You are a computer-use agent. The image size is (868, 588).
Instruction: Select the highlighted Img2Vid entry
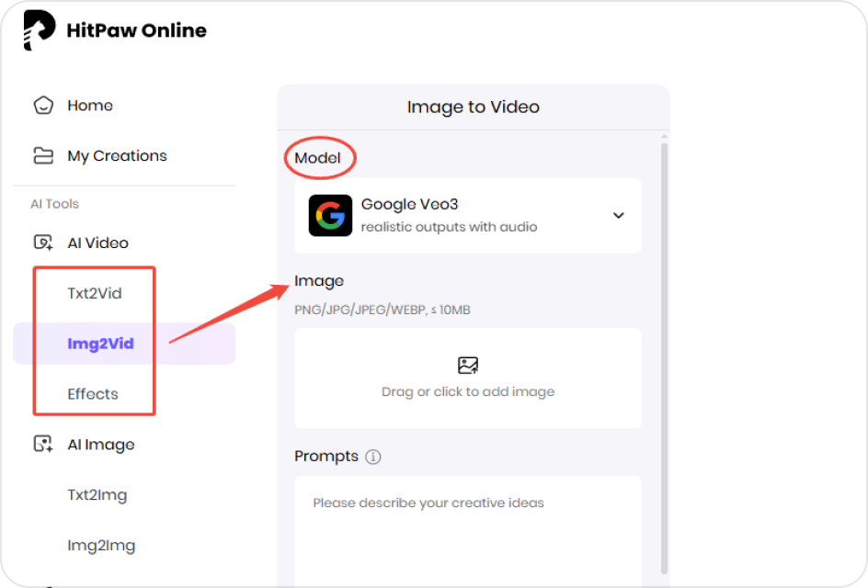[x=100, y=343]
